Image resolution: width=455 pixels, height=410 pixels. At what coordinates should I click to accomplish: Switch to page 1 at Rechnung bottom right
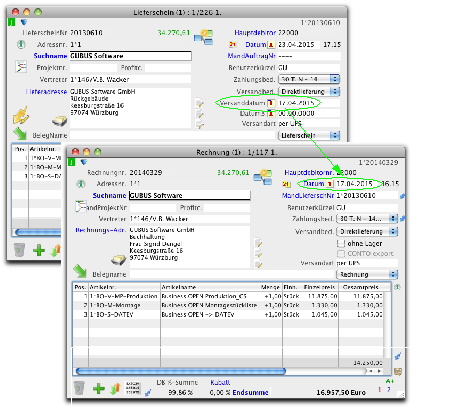[x=379, y=389]
